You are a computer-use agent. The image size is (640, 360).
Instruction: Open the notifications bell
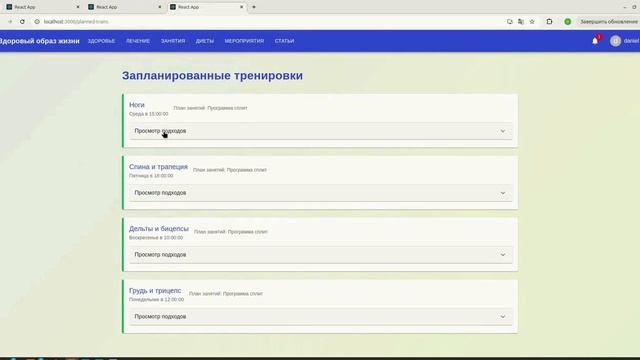pyautogui.click(x=595, y=41)
